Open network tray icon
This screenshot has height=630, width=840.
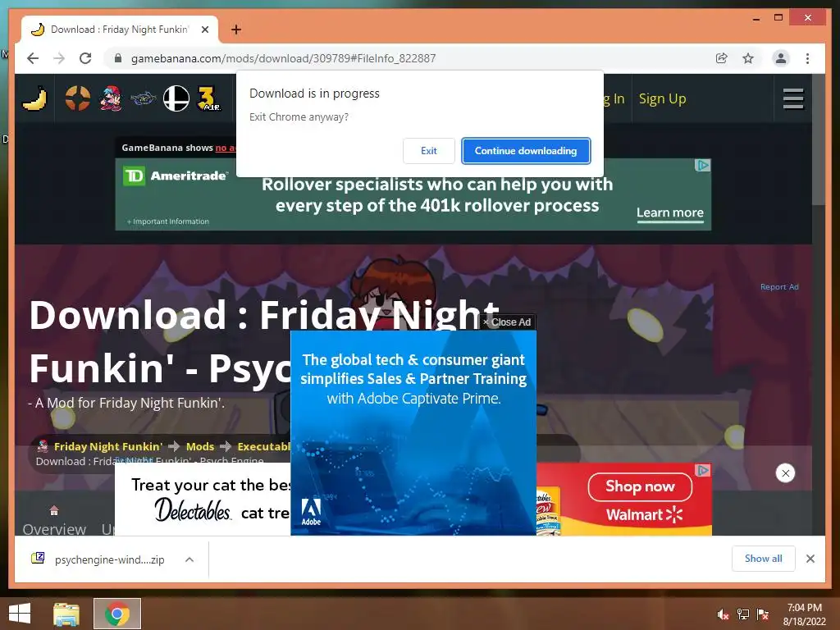tap(743, 614)
